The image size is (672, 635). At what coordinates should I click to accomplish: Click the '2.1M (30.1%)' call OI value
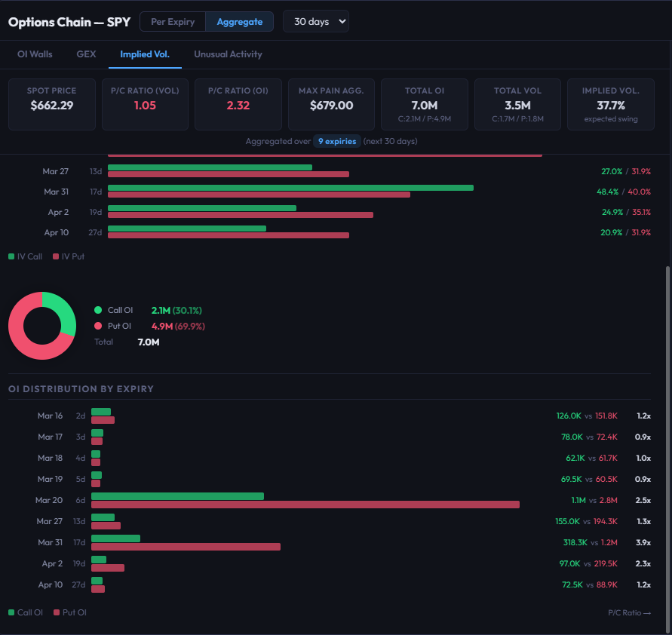click(x=176, y=310)
